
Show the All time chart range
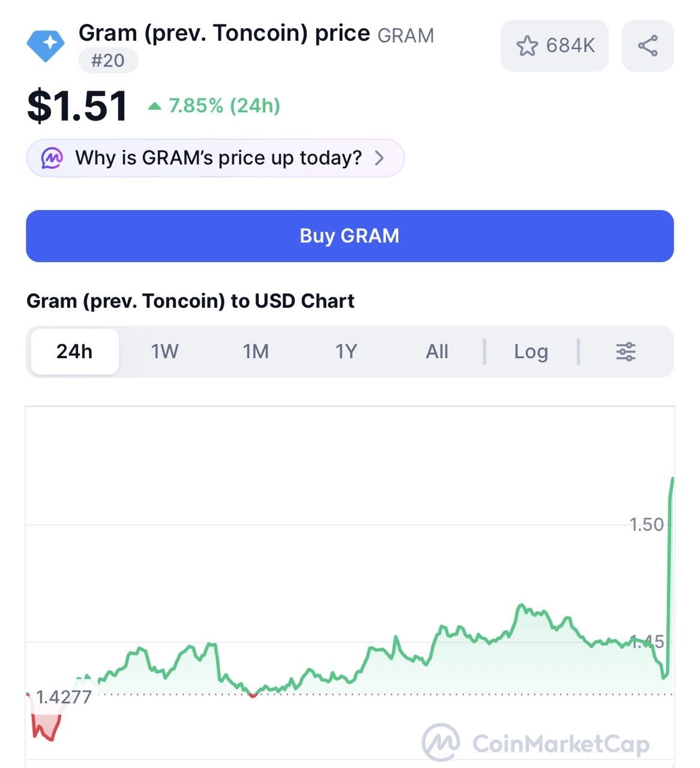pyautogui.click(x=437, y=352)
